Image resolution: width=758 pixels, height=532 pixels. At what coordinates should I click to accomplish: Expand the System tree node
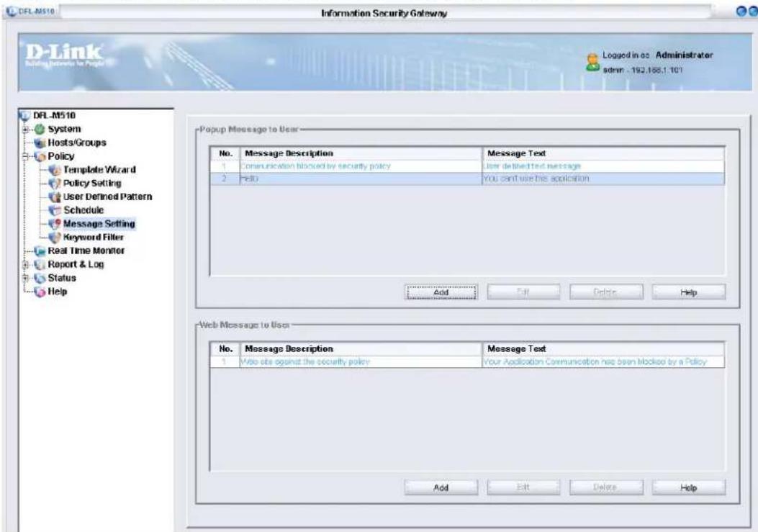(26, 129)
